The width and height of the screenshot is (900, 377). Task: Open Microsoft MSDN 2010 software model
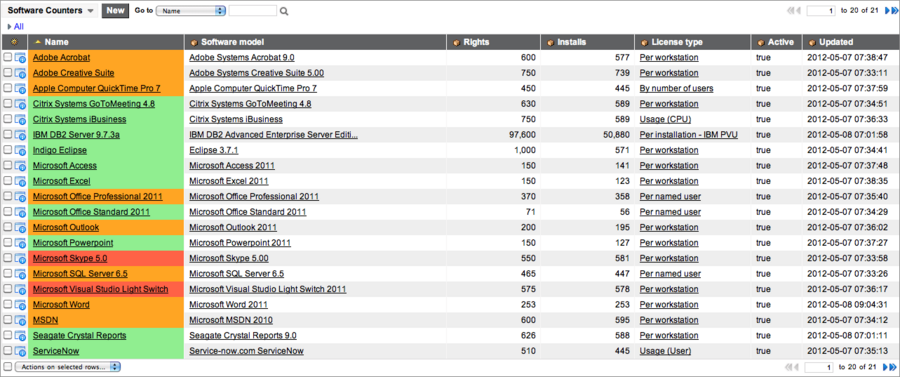point(231,320)
